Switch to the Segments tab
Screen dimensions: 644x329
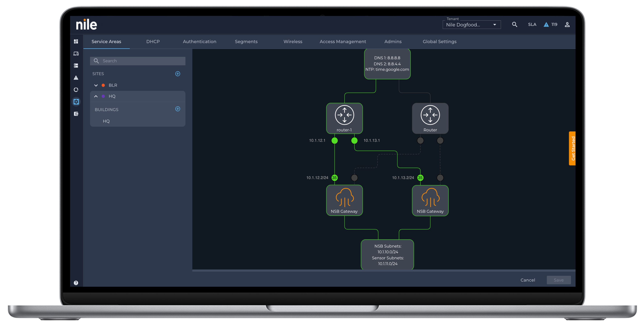click(246, 42)
